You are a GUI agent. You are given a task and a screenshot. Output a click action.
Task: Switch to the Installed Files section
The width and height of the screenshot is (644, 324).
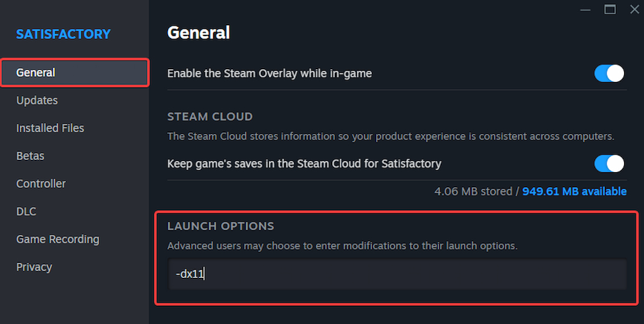(x=50, y=128)
